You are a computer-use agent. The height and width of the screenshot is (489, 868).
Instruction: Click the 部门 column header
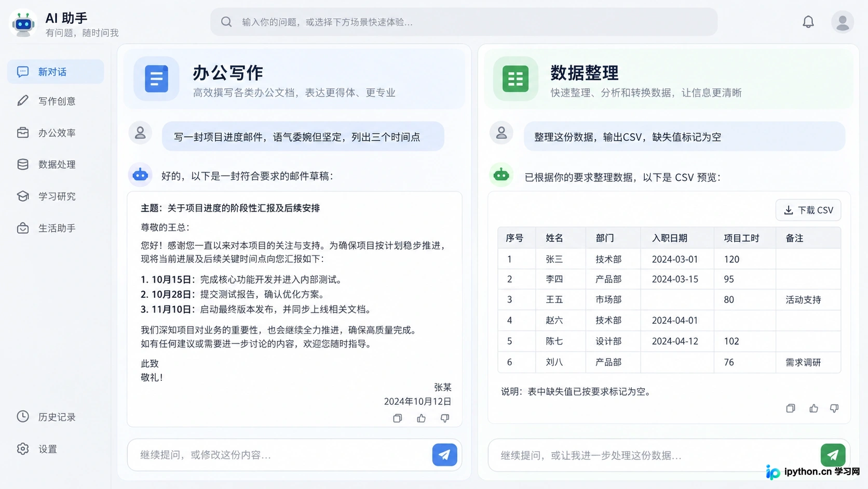point(605,238)
